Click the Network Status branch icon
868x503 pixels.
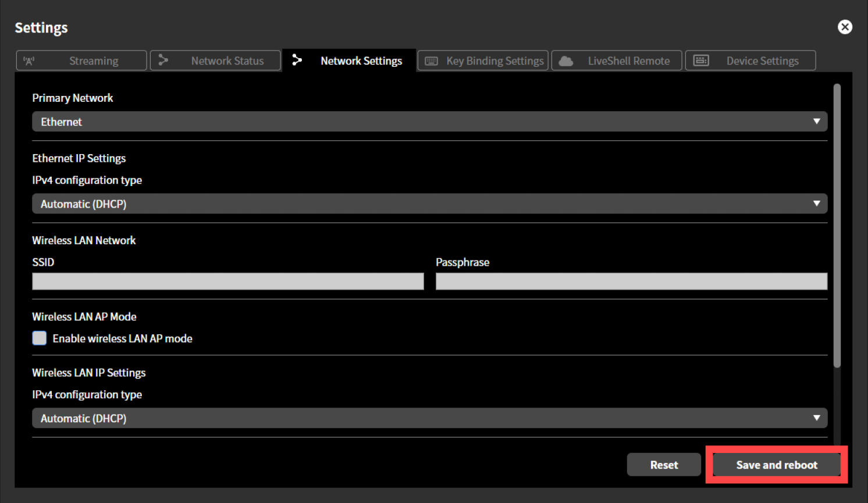163,60
